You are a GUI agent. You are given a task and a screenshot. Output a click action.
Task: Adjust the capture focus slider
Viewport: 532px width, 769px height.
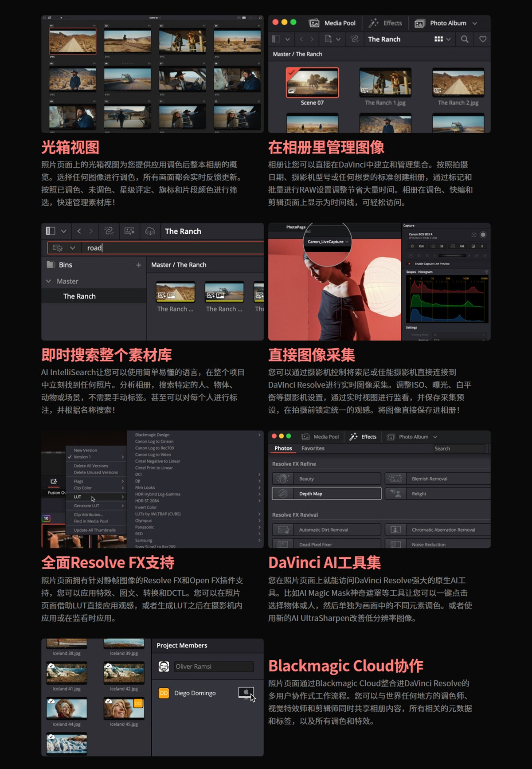tap(452, 256)
